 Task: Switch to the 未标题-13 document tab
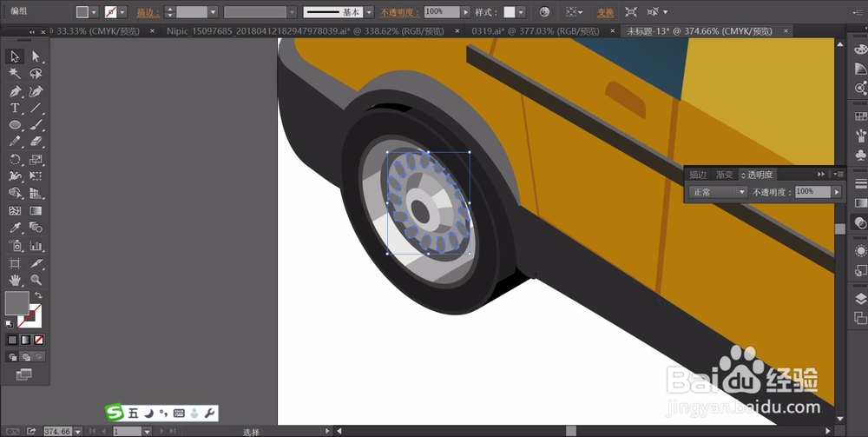(x=699, y=31)
